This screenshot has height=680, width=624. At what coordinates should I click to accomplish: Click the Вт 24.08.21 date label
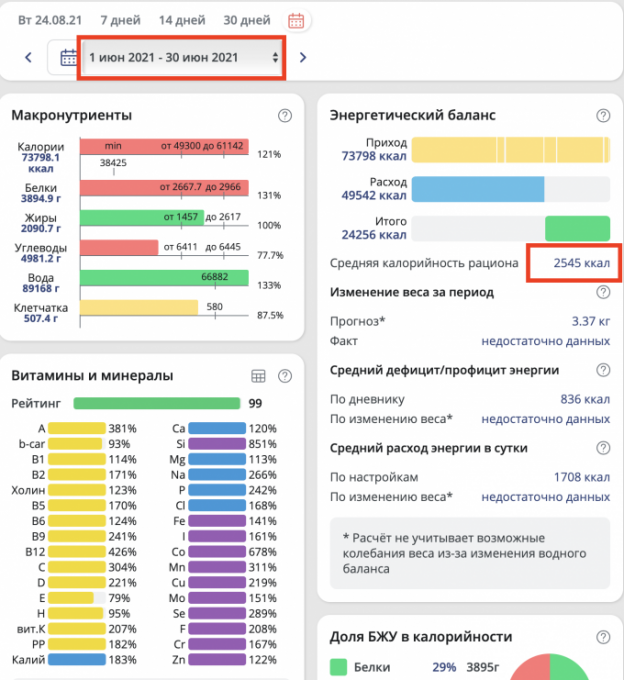coord(51,20)
